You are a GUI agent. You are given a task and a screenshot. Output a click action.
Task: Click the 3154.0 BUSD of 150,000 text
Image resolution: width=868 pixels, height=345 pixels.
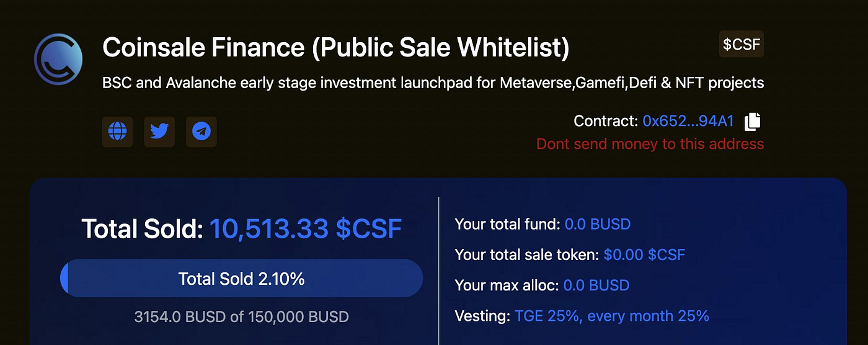(x=242, y=317)
